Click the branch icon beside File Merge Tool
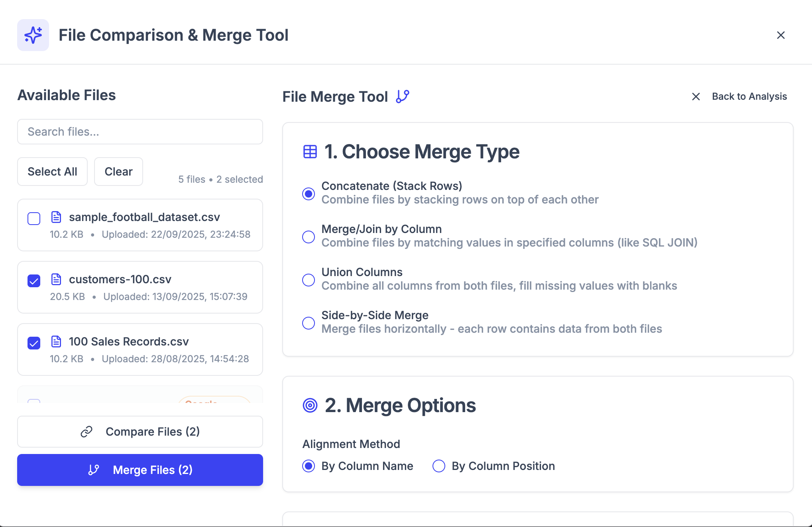 point(403,97)
